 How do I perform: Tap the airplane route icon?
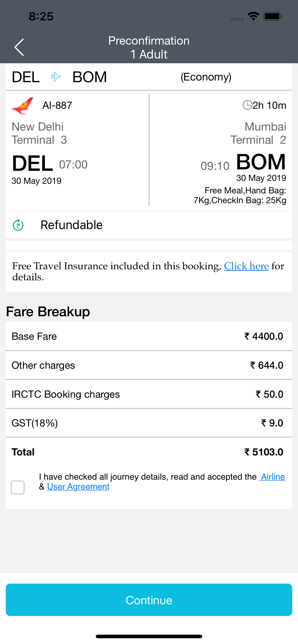click(56, 77)
